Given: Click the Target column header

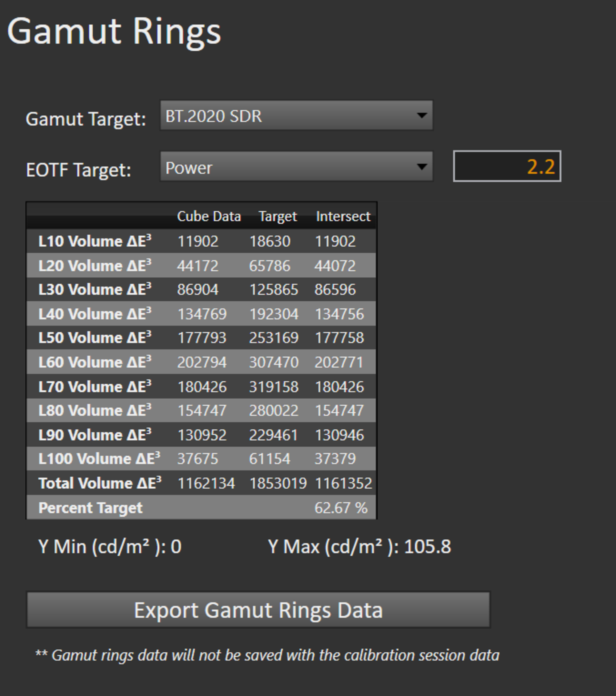Looking at the screenshot, I should [x=278, y=217].
